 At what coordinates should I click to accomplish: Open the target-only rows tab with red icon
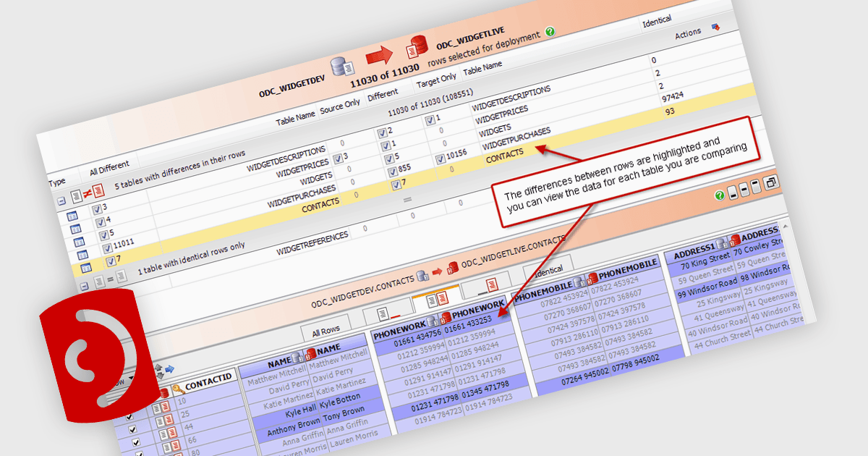pos(488,285)
